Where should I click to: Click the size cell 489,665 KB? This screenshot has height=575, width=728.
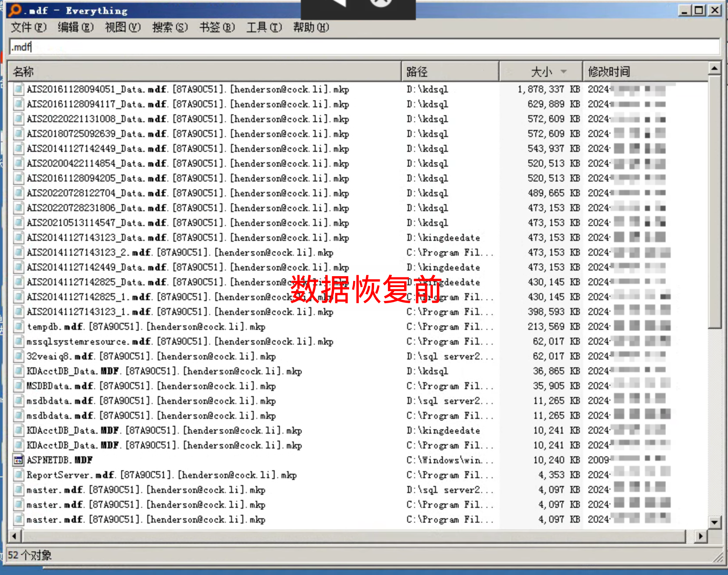pyautogui.click(x=554, y=193)
